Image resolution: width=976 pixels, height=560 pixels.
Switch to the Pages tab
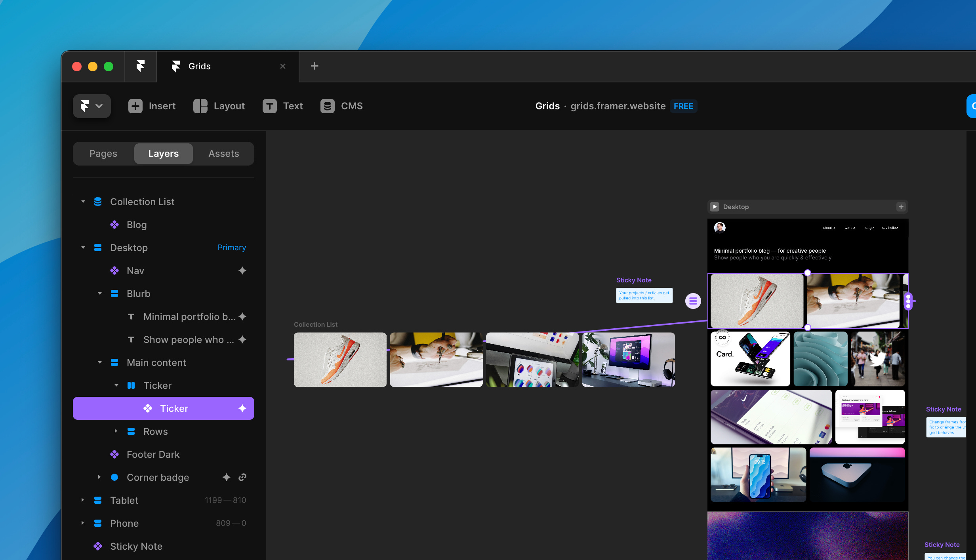(x=103, y=153)
